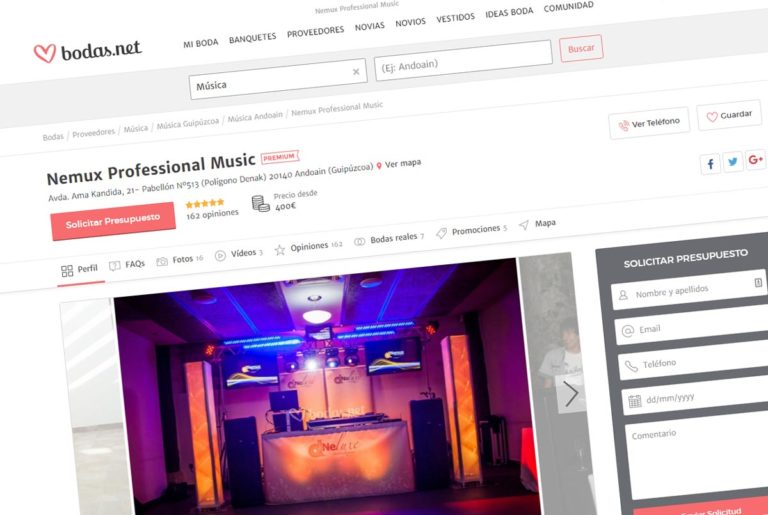Click the phone icon in Ver Teléfono
768x515 pixels.
624,126
